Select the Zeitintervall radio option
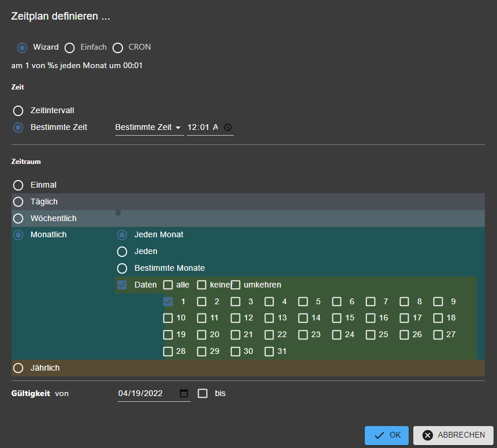The width and height of the screenshot is (497, 448). pos(18,110)
